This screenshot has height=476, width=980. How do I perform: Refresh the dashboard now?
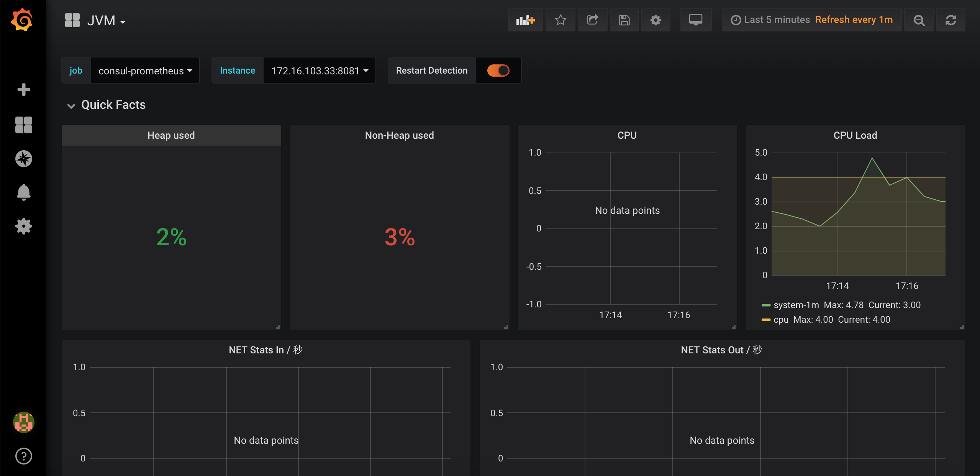pos(951,20)
